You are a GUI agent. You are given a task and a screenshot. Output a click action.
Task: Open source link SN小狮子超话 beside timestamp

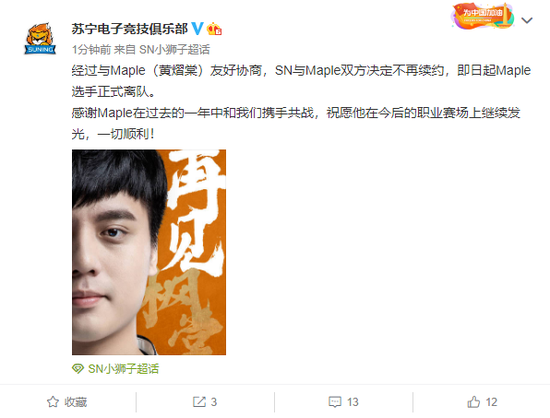pos(174,49)
